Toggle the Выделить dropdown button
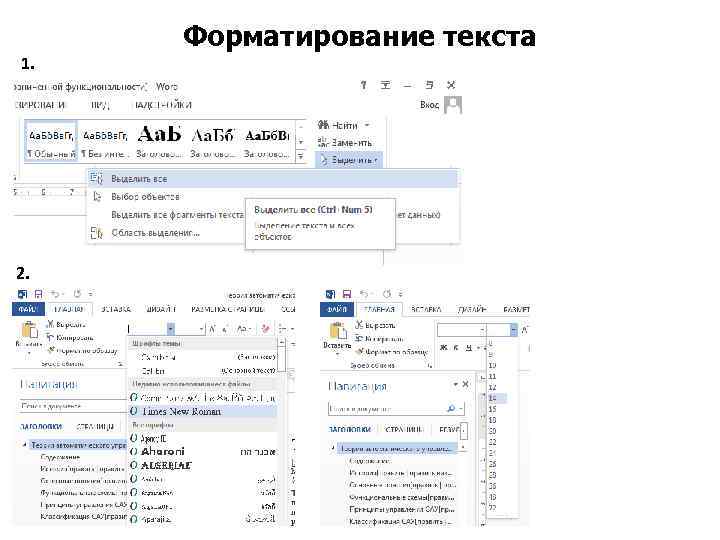 (349, 160)
